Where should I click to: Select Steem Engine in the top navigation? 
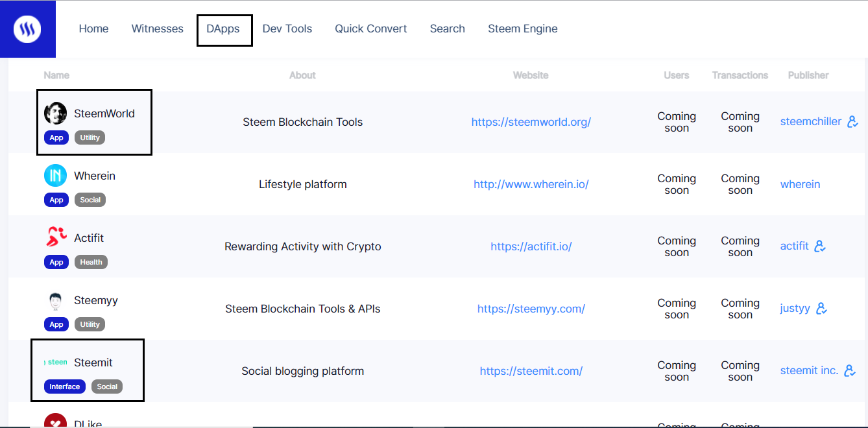coord(522,29)
